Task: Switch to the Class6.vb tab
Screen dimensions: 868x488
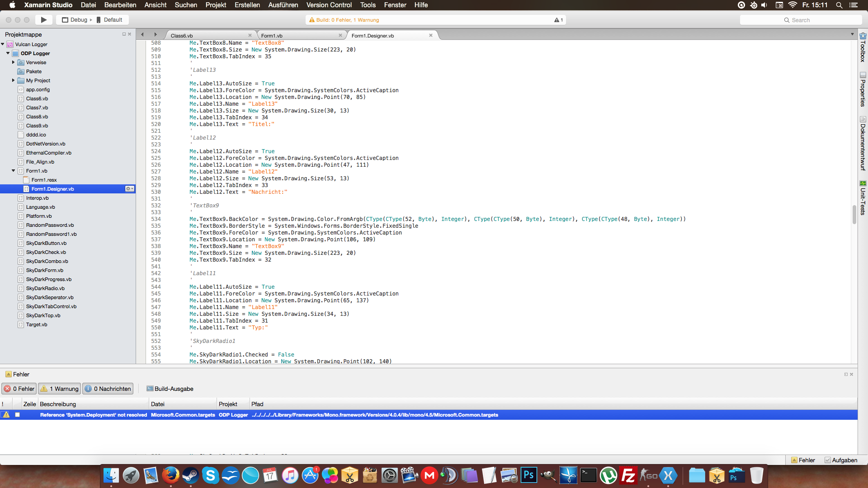Action: coord(182,36)
